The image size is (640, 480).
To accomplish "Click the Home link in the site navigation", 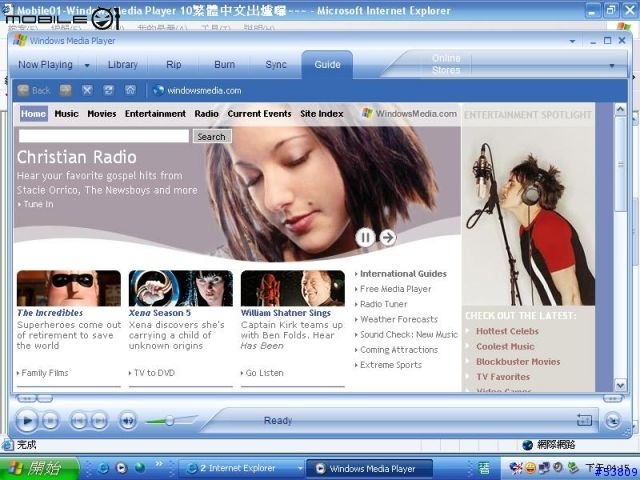I will [33, 114].
